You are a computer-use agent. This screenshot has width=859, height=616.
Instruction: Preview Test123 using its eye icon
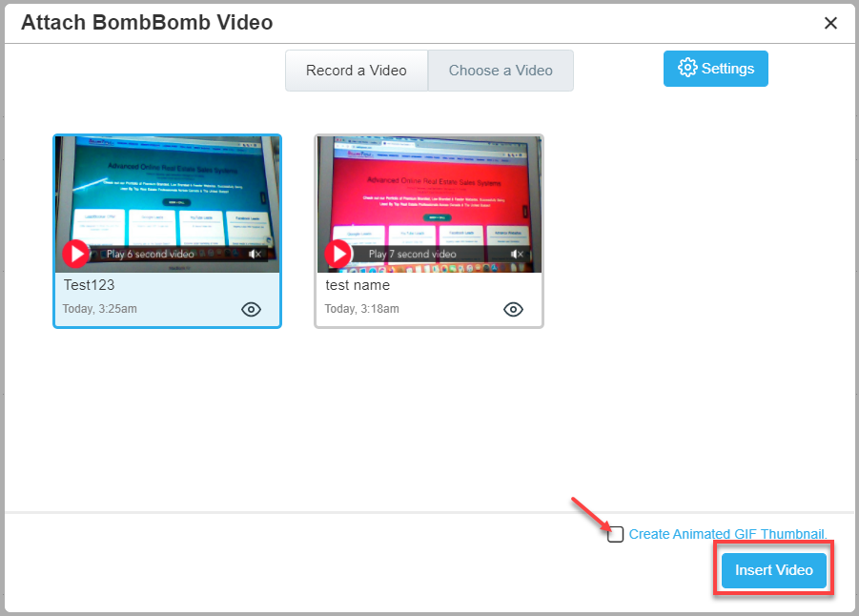[x=251, y=309]
